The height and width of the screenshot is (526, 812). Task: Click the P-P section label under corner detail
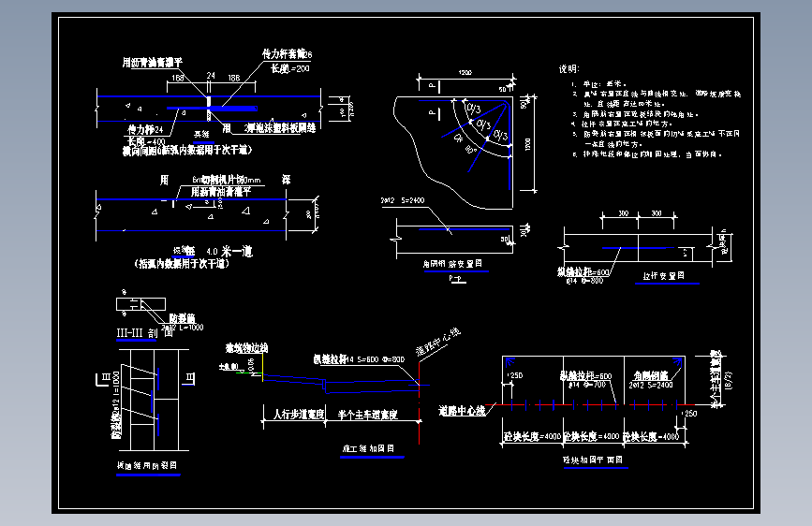[x=457, y=279]
